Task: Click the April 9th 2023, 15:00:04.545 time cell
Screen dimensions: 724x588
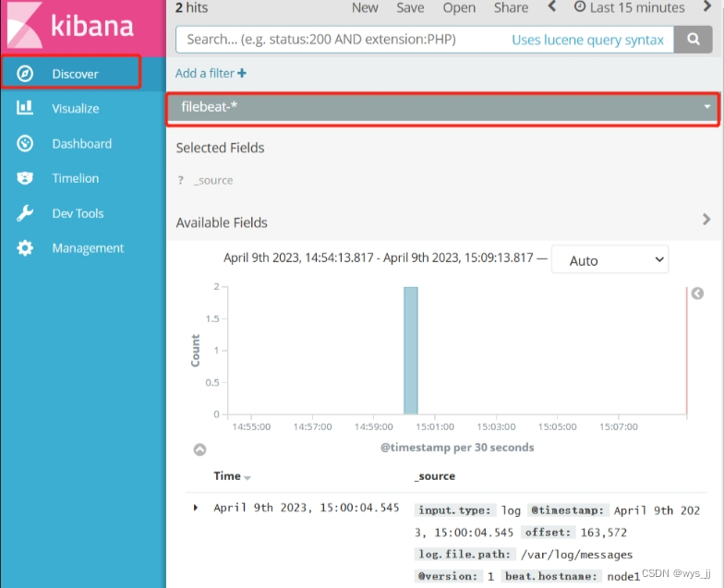Action: point(307,508)
